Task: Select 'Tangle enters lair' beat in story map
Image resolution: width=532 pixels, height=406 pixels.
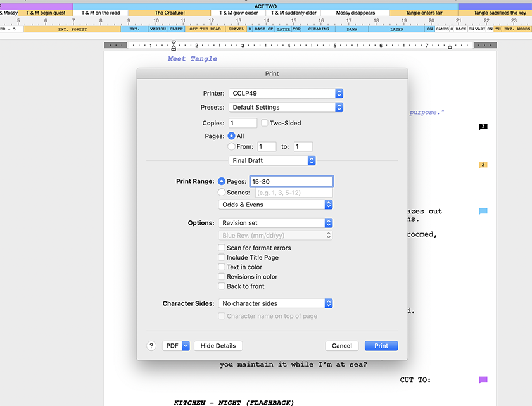Action: 424,13
